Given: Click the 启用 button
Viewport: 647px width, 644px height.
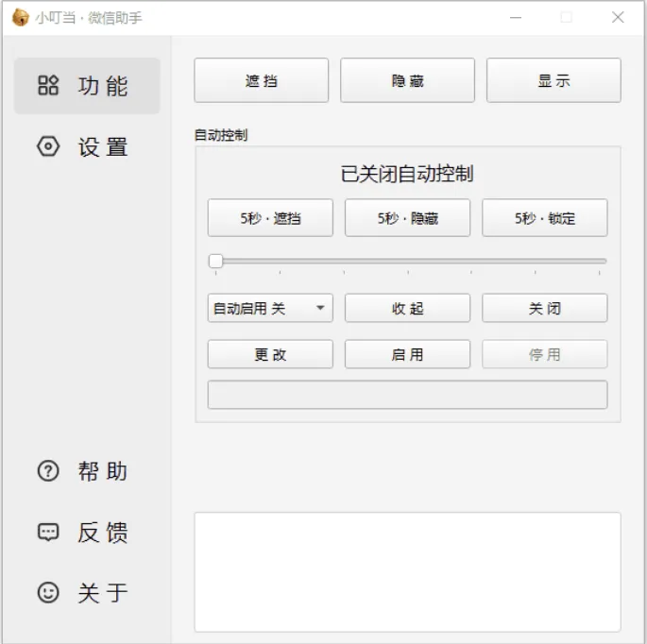Looking at the screenshot, I should pos(407,354).
